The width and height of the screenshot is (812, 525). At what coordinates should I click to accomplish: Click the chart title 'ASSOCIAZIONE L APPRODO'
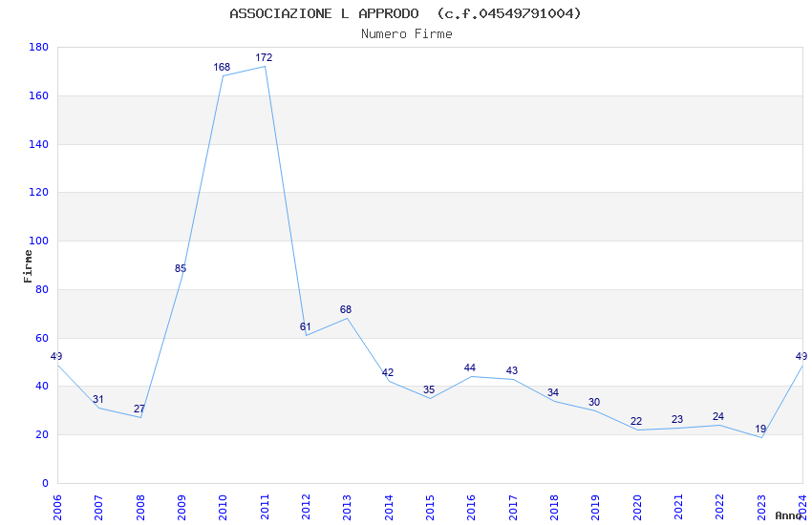(324, 13)
